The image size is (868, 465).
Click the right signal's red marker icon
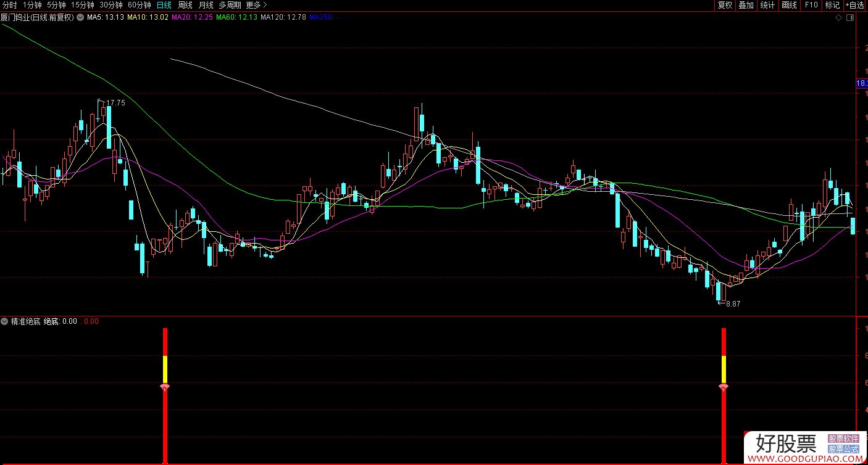pos(724,387)
